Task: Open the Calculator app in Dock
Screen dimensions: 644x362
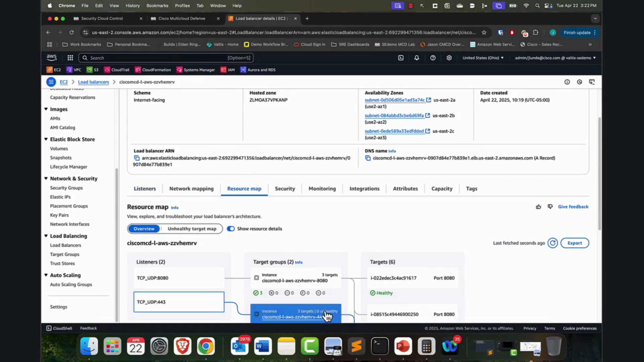Action: click(x=427, y=347)
